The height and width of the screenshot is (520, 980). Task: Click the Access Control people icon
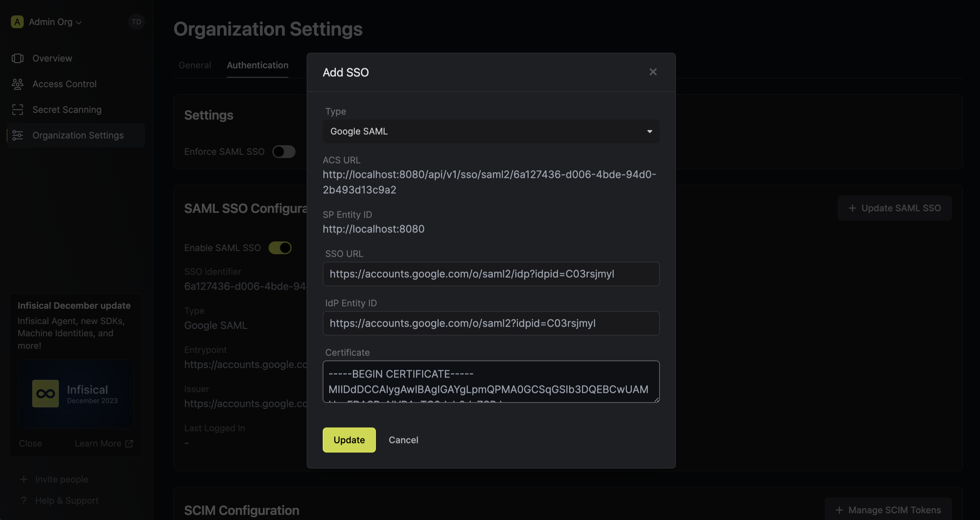pyautogui.click(x=18, y=84)
